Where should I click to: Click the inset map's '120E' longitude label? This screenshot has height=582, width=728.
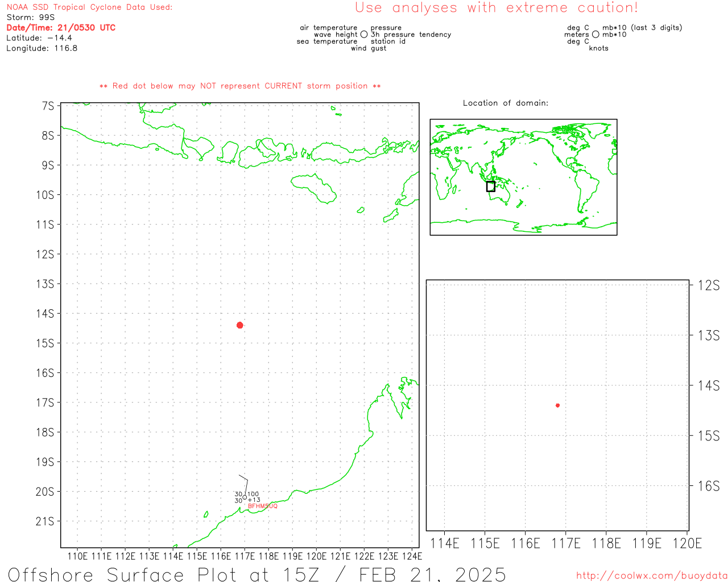(x=688, y=543)
